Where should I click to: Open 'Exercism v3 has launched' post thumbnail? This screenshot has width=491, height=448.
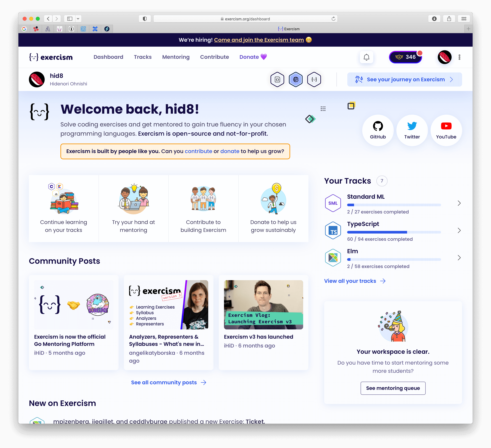pos(263,305)
